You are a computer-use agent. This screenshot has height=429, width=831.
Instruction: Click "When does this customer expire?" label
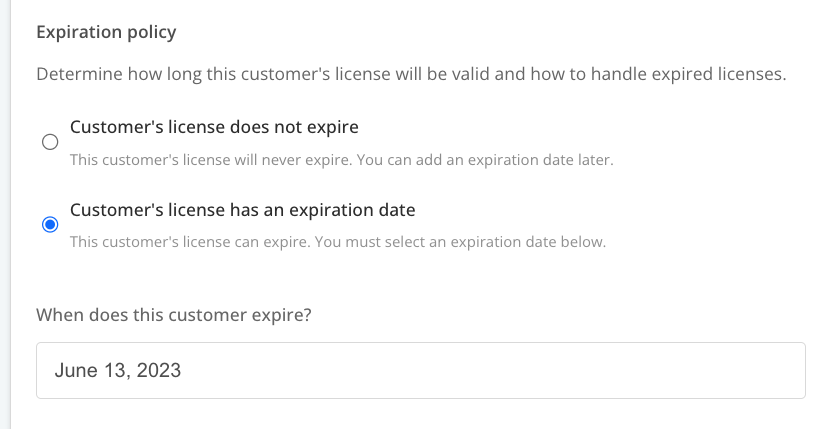173,314
